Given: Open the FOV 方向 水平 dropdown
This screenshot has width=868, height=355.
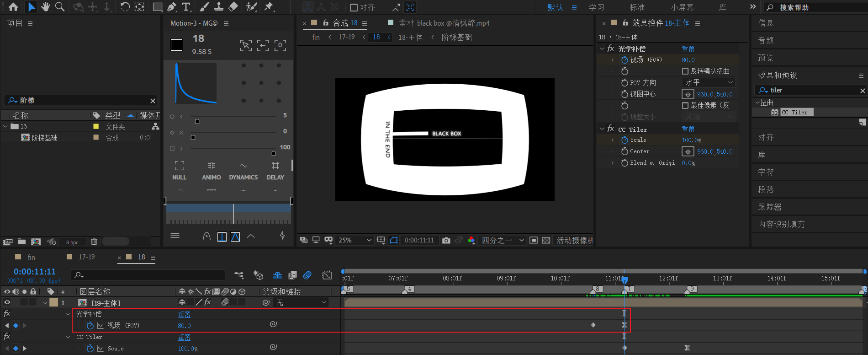Looking at the screenshot, I should click(x=709, y=82).
